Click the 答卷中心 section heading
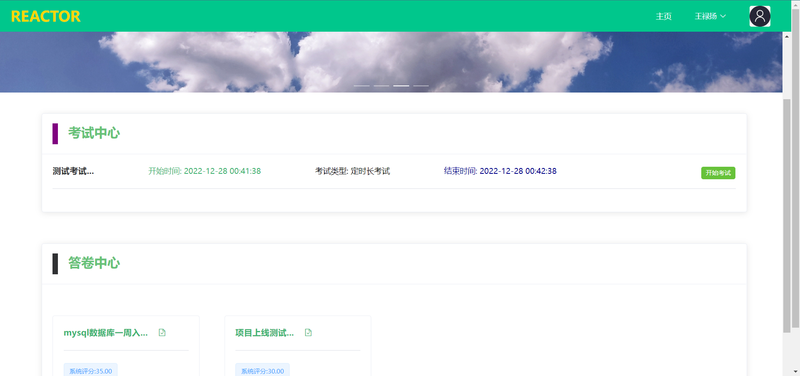 click(x=94, y=263)
